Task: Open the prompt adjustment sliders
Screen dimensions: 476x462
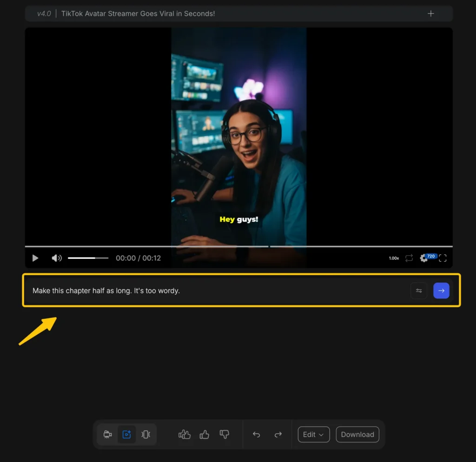Action: click(418, 290)
